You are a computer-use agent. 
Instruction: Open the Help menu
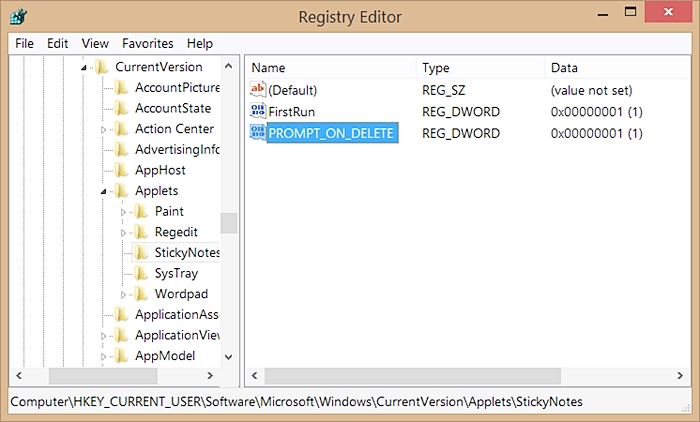click(x=200, y=43)
